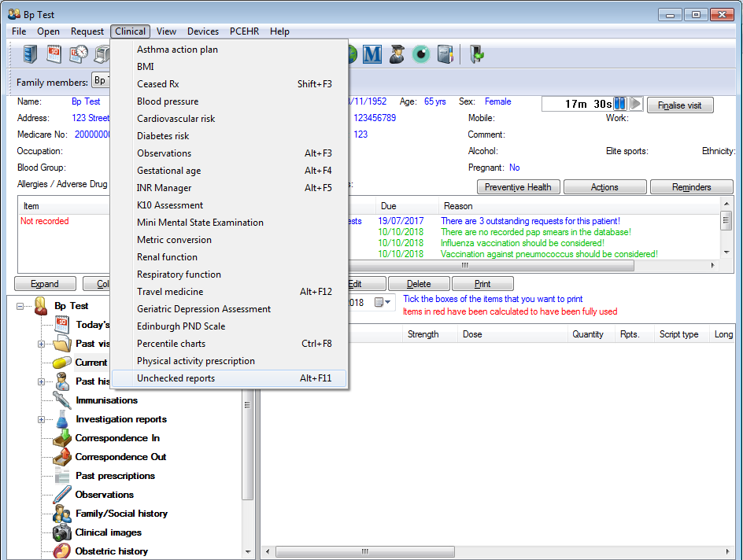Click the Clinical images camera icon
The width and height of the screenshot is (743, 560).
62,532
